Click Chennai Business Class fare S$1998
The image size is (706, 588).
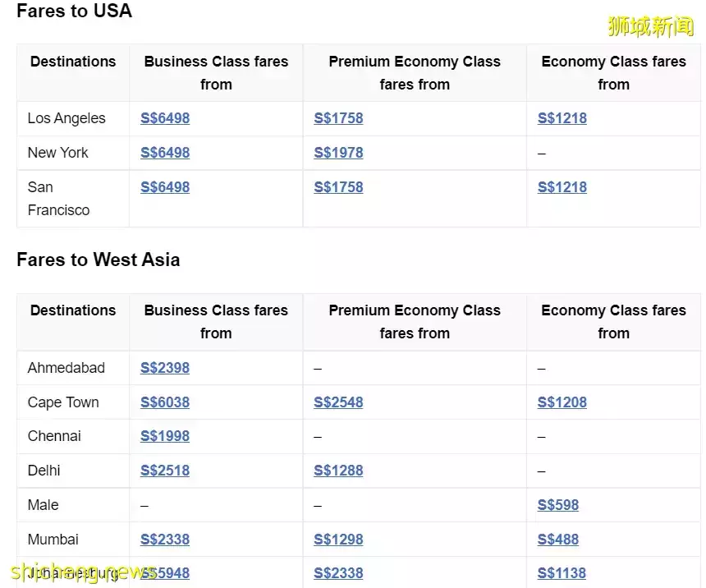point(165,436)
